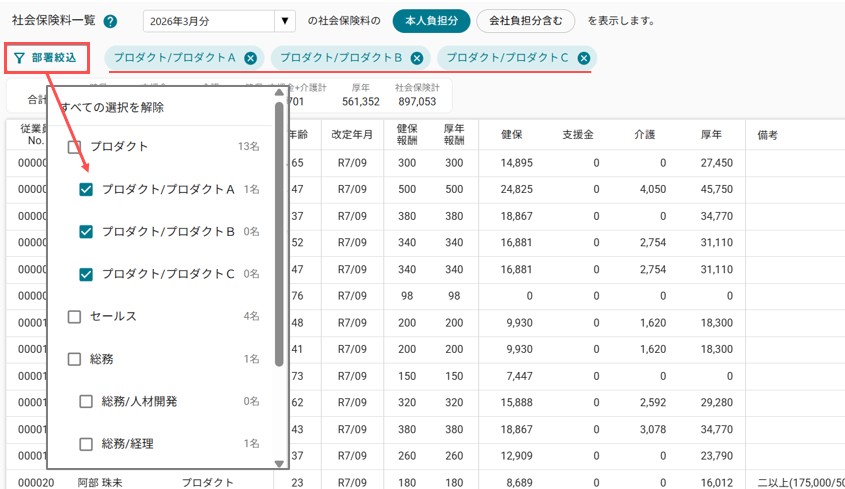Check the 総務/人材開発 checkbox
The height and width of the screenshot is (489, 845).
[x=86, y=401]
